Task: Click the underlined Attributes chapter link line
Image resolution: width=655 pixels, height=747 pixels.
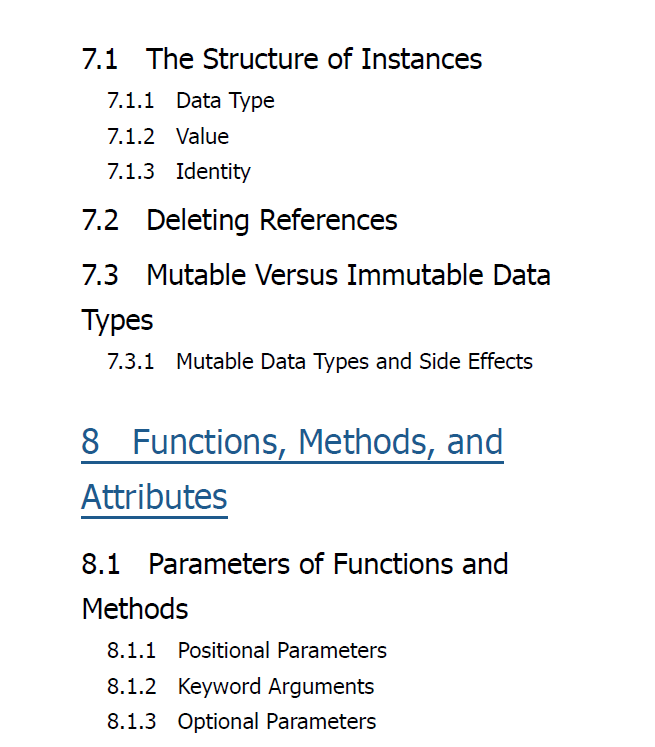Action: pos(154,497)
